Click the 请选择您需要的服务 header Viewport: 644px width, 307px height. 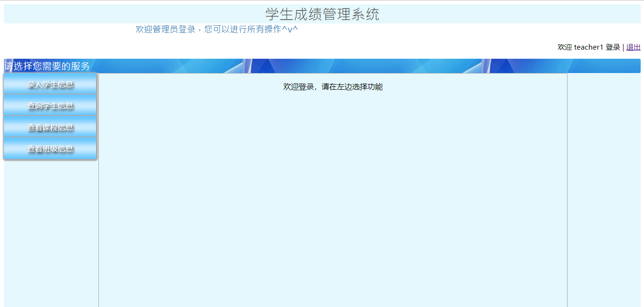(x=47, y=66)
